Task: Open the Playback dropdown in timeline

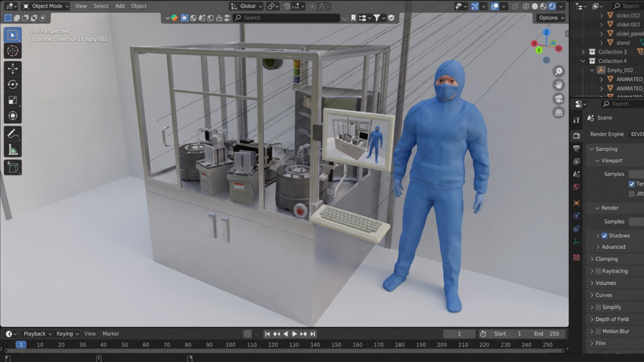Action: pyautogui.click(x=37, y=333)
